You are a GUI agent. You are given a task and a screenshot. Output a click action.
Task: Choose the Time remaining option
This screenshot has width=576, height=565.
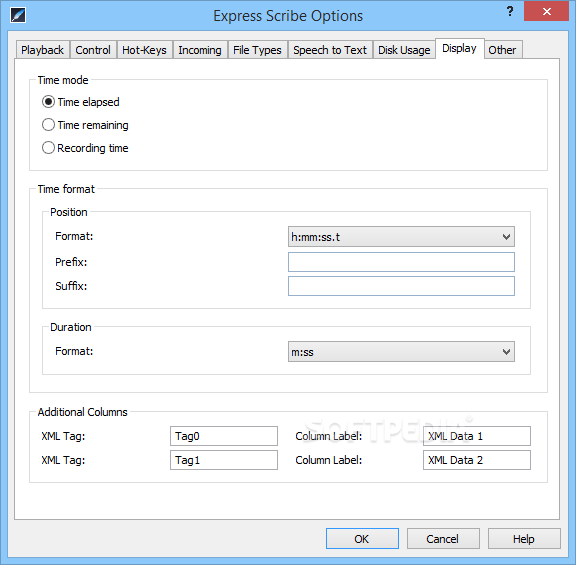[x=85, y=125]
